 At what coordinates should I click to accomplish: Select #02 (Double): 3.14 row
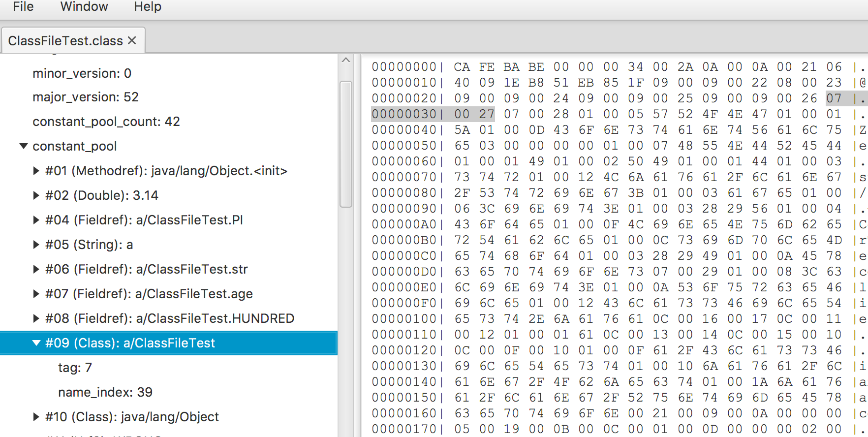coord(169,195)
